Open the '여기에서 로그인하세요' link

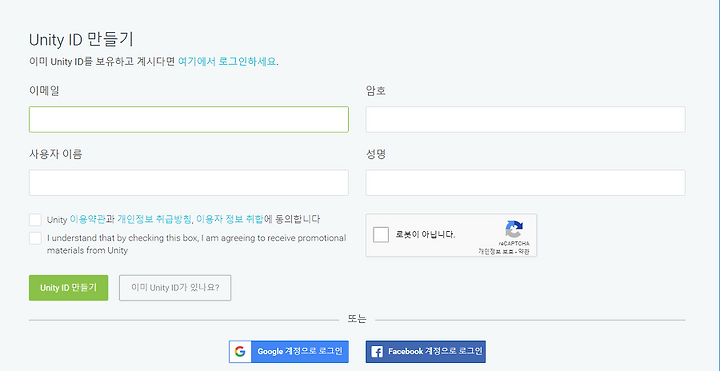coord(227,62)
